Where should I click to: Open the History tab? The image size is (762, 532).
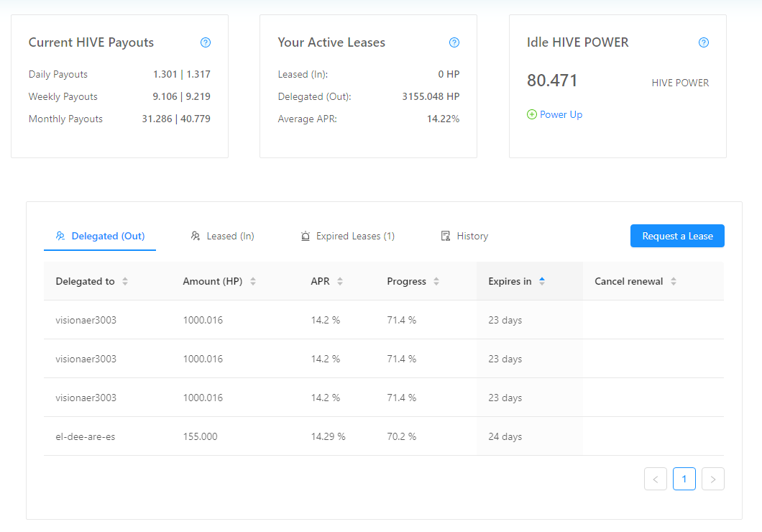click(x=464, y=236)
